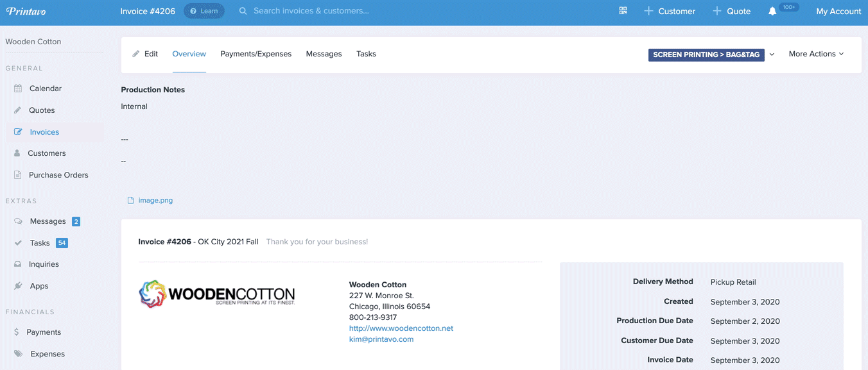
Task: Click the Purchase Orders document icon
Action: click(18, 175)
